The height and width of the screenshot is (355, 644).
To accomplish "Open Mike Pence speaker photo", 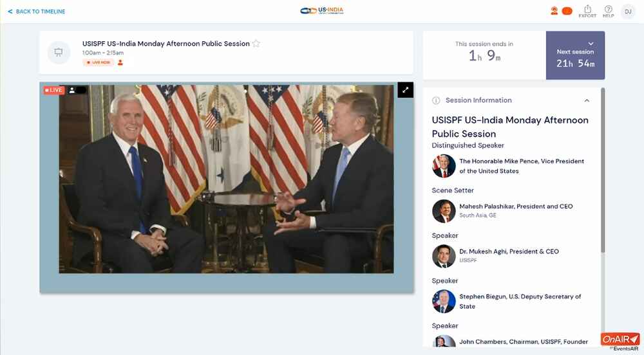I will tap(444, 166).
